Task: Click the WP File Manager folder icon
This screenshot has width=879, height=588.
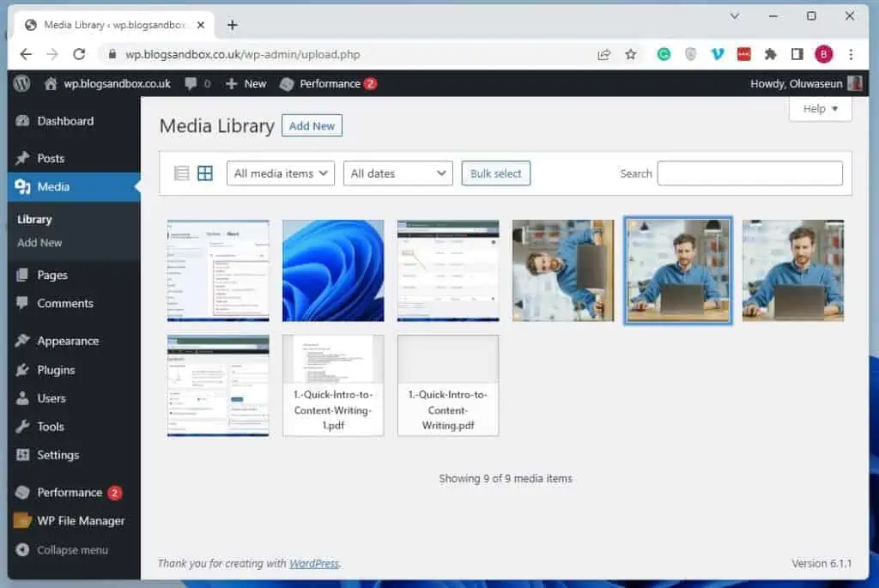Action: [x=22, y=521]
